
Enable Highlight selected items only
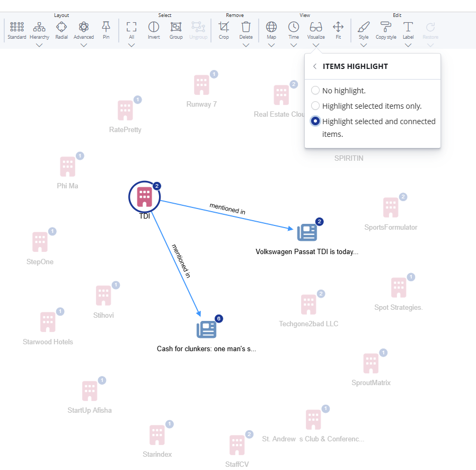(315, 106)
